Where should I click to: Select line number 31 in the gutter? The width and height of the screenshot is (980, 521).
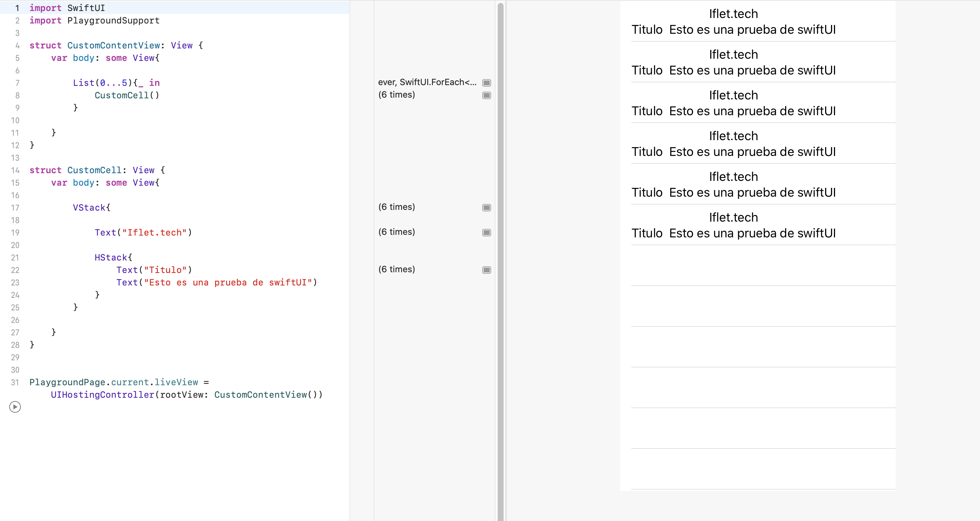point(15,382)
